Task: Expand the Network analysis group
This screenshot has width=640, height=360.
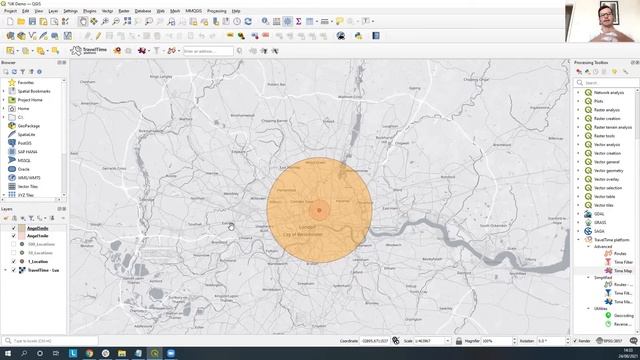Action: pyautogui.click(x=578, y=93)
